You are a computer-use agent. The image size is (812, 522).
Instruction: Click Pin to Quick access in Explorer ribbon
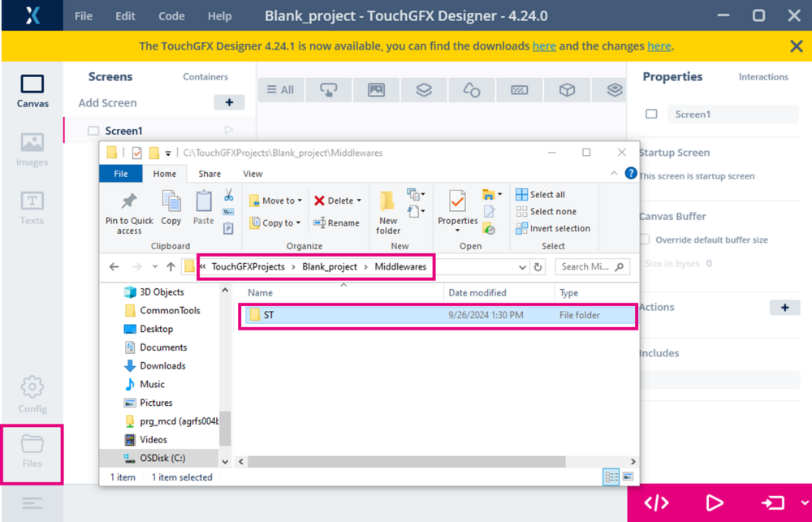(x=129, y=214)
